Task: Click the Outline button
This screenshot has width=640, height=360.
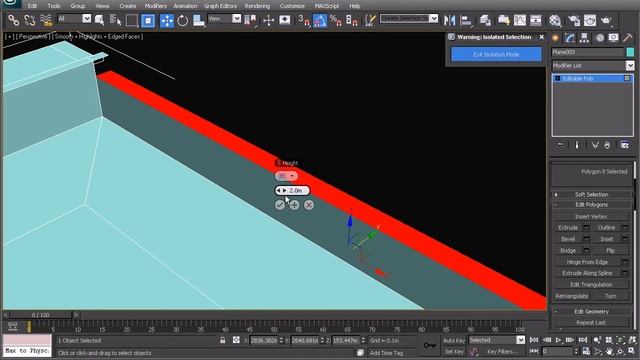Action: [x=607, y=227]
